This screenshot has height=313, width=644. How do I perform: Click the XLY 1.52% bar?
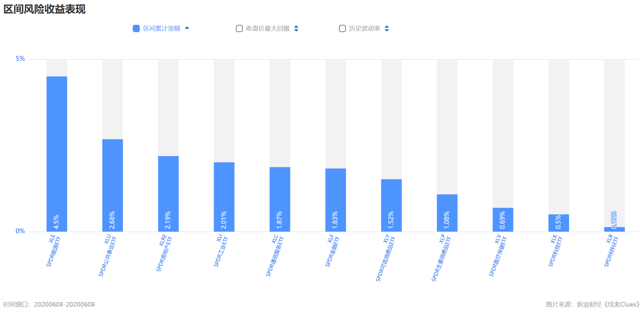391,205
